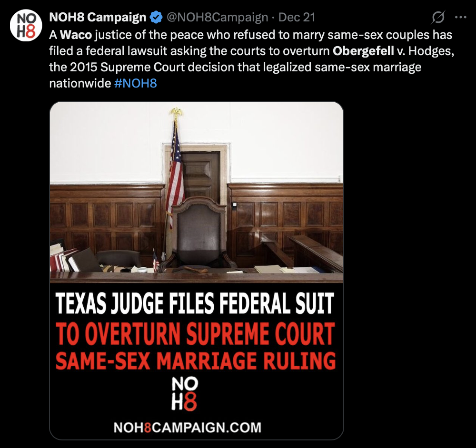Image resolution: width=476 pixels, height=448 pixels.
Task: Open the attached courtroom image
Action: 197,271
